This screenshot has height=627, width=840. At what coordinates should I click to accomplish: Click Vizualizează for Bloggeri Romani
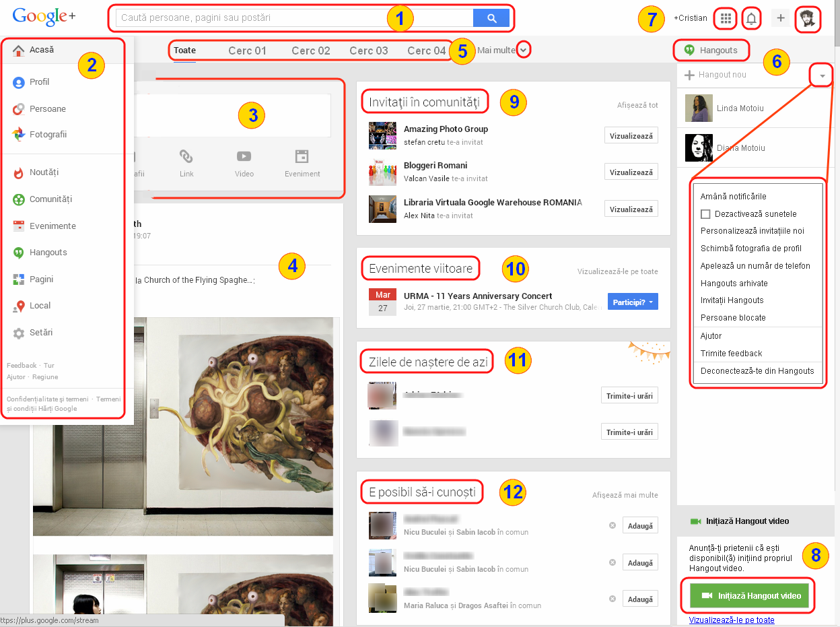click(x=631, y=172)
